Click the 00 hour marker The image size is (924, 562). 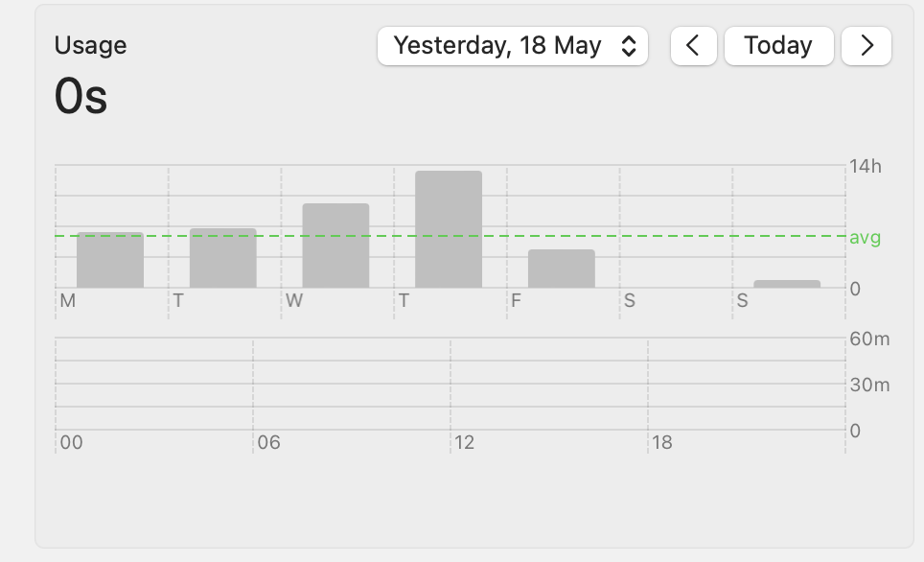71,443
